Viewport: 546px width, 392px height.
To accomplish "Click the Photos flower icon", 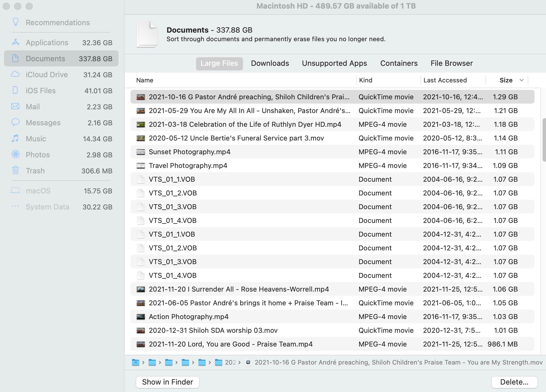I will coord(15,155).
